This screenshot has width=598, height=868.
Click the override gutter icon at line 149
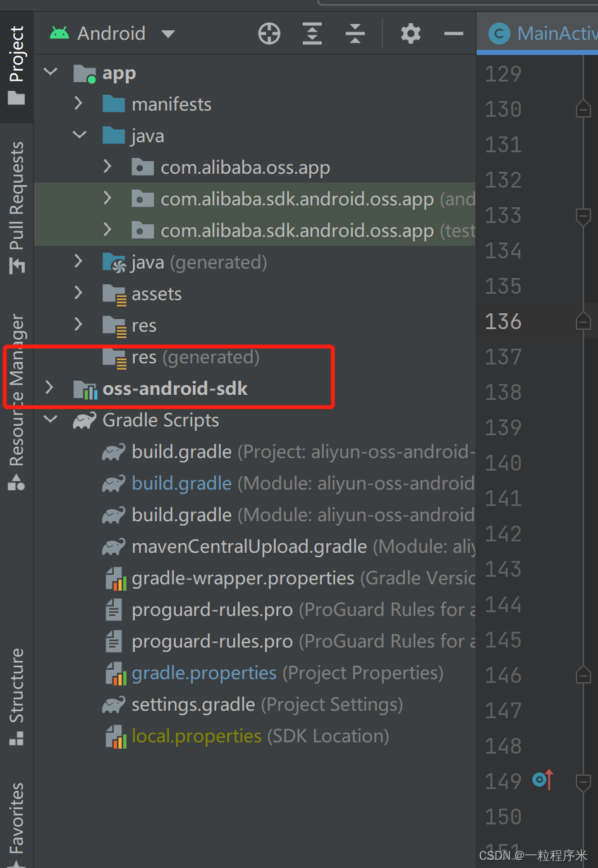(x=543, y=780)
